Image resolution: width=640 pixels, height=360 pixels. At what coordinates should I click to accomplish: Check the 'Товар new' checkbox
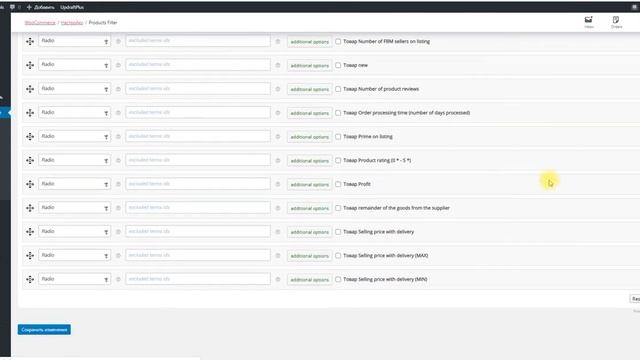click(x=338, y=65)
